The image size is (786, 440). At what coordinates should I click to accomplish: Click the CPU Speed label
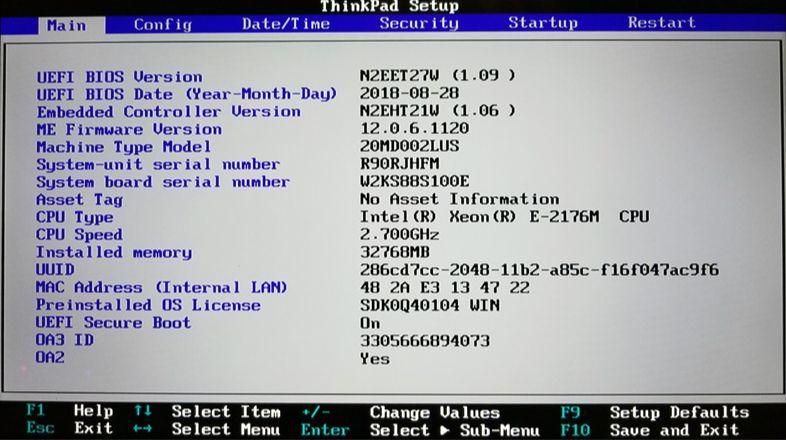79,235
